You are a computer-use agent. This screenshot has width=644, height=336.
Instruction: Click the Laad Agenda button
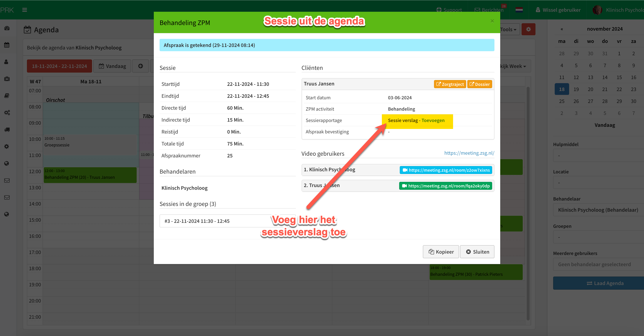click(599, 283)
